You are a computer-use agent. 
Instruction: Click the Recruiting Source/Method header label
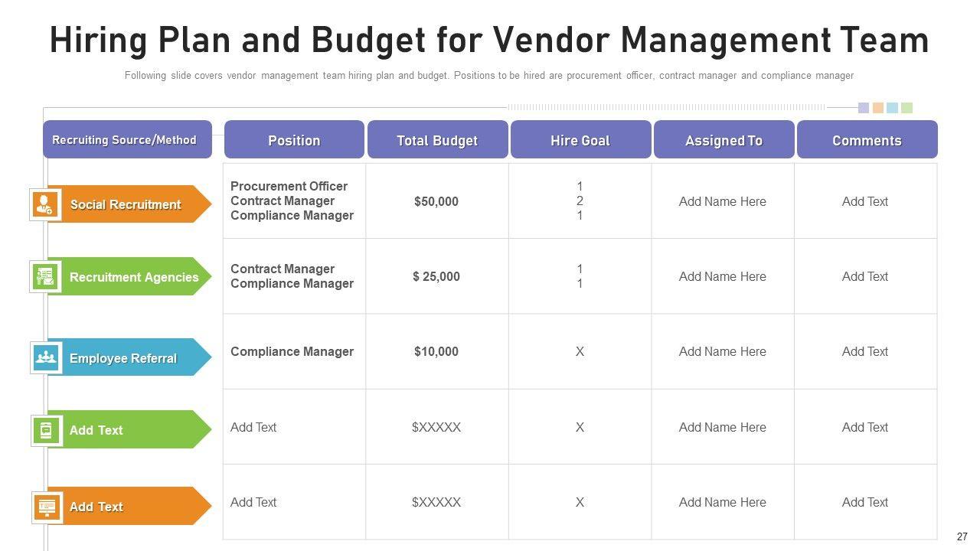point(124,140)
